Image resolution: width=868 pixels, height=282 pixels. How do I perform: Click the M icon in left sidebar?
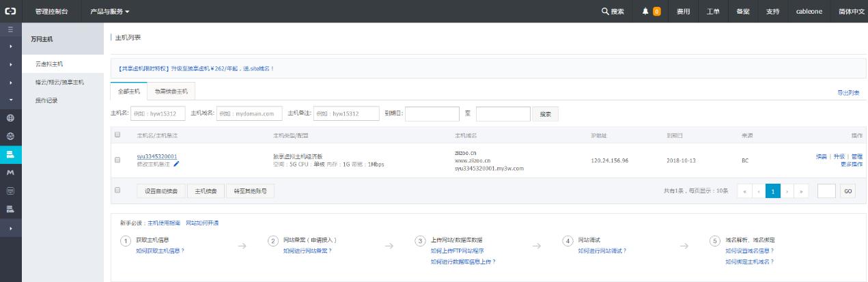[x=10, y=173]
